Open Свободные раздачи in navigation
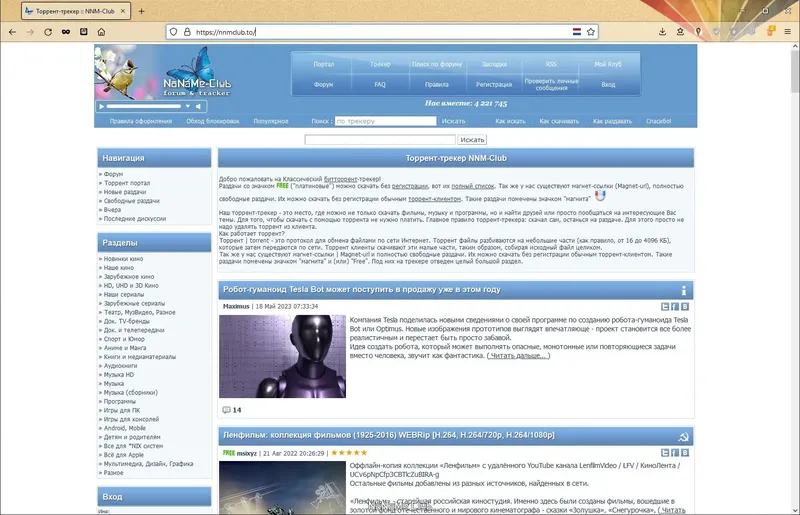 coord(132,201)
